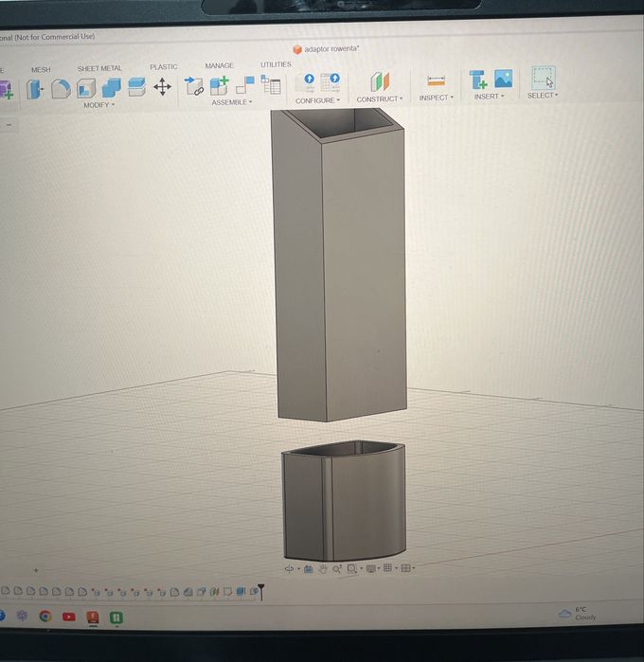Expand the ASSEMBLE dropdown
The width and height of the screenshot is (644, 662).
pyautogui.click(x=232, y=102)
